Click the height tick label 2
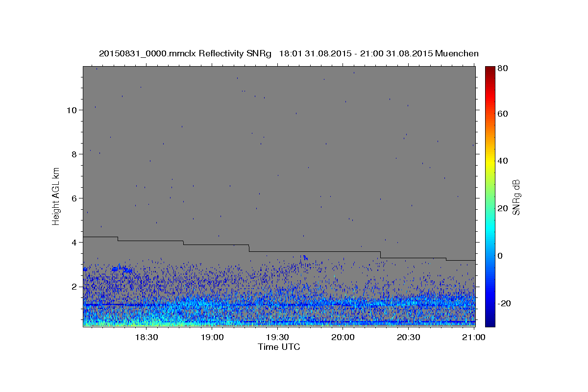This screenshot has height=392, width=588. [x=74, y=286]
